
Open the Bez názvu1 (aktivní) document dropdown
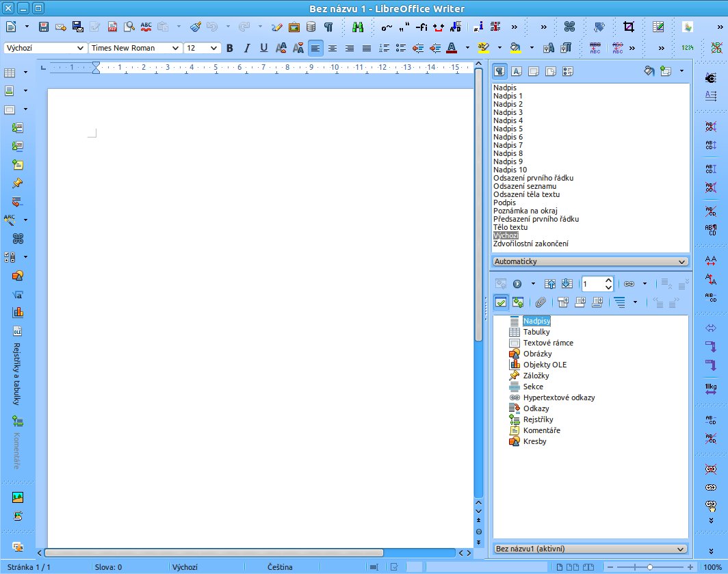tap(590, 549)
